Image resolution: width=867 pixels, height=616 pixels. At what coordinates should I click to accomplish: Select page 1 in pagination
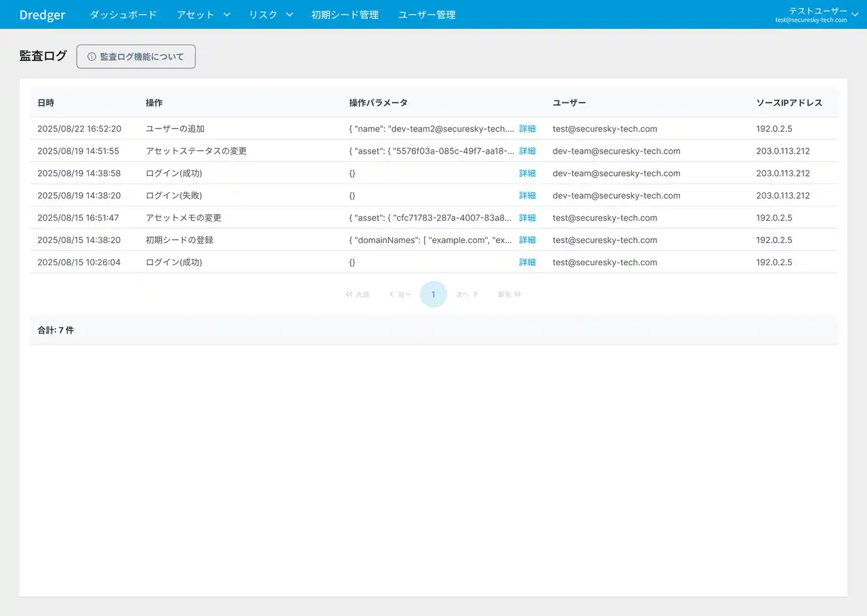pyautogui.click(x=433, y=294)
